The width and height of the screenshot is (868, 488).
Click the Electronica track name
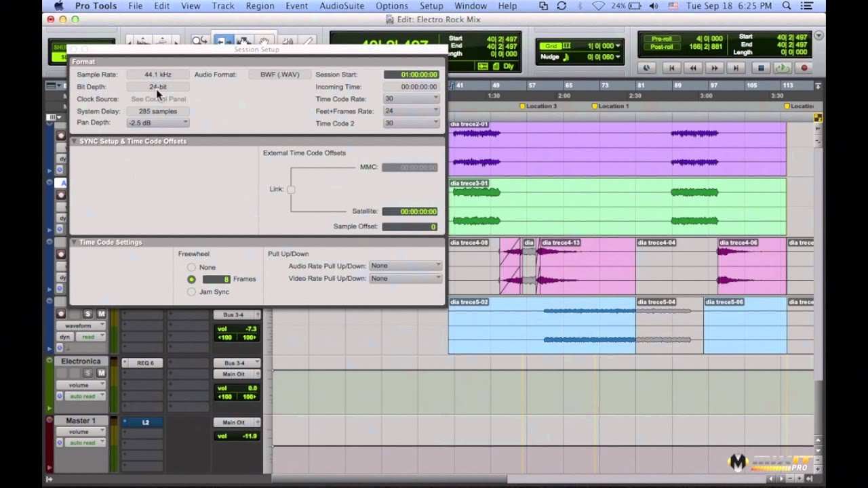pos(81,361)
